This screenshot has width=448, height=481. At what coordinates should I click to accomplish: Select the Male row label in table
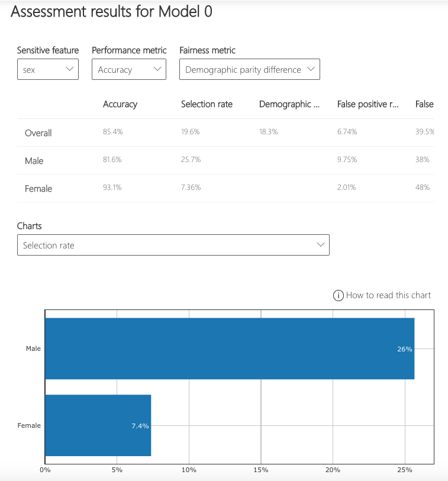click(x=34, y=161)
